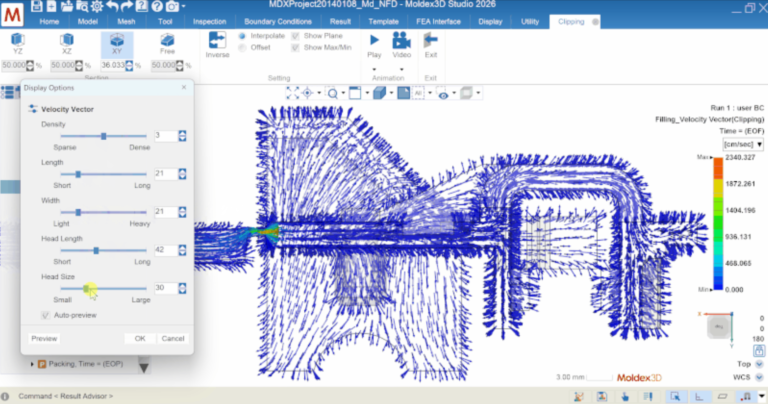Toggle the Auto-preview checkbox

[x=46, y=315]
